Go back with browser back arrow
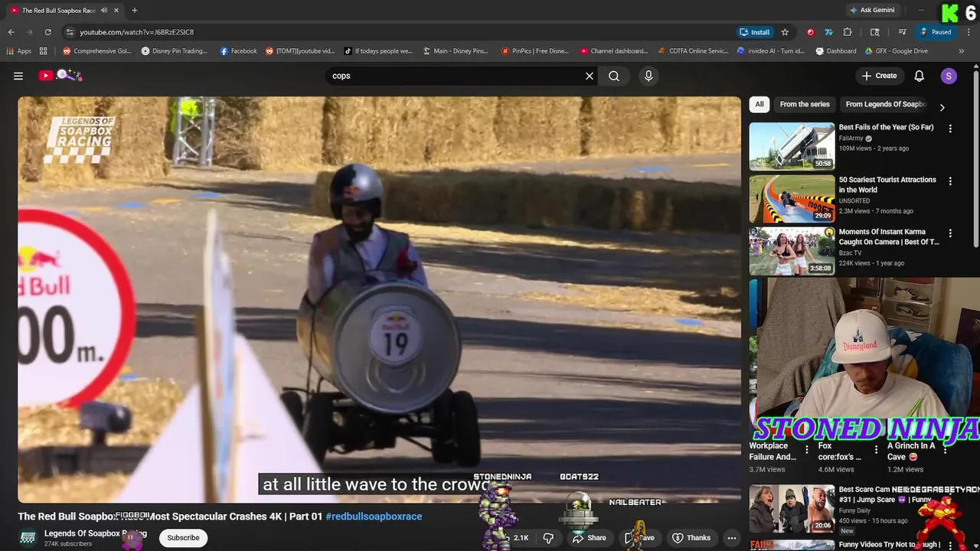The width and height of the screenshot is (980, 551). 11,32
